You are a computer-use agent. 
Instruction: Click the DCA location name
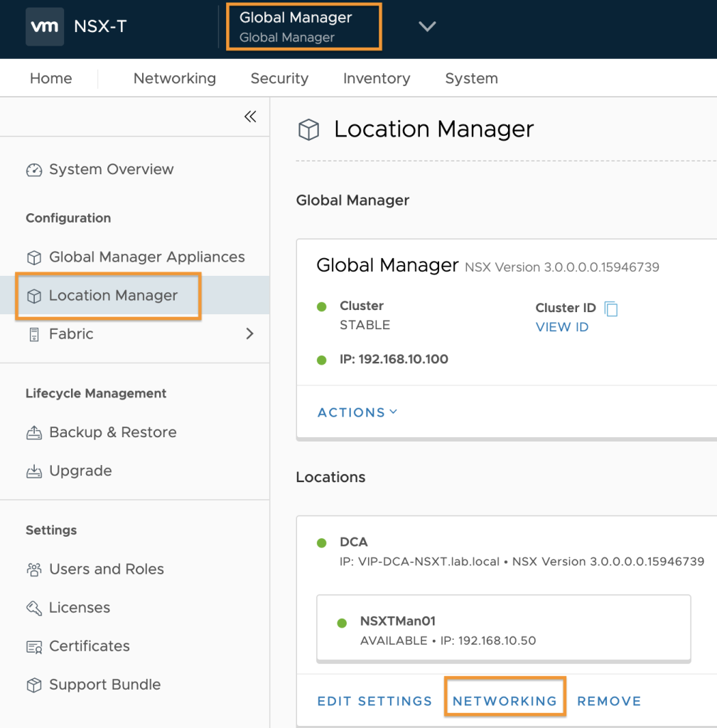(x=354, y=542)
